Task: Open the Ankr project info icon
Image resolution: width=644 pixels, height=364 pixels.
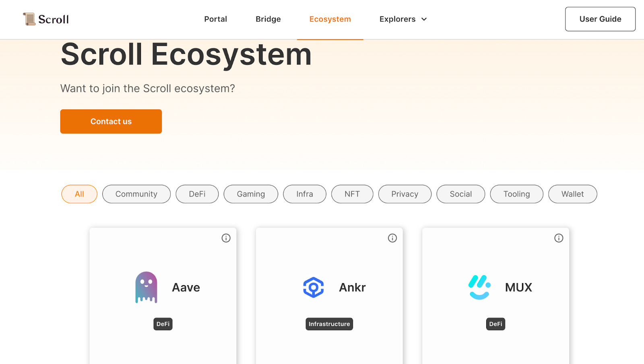Action: click(x=392, y=238)
